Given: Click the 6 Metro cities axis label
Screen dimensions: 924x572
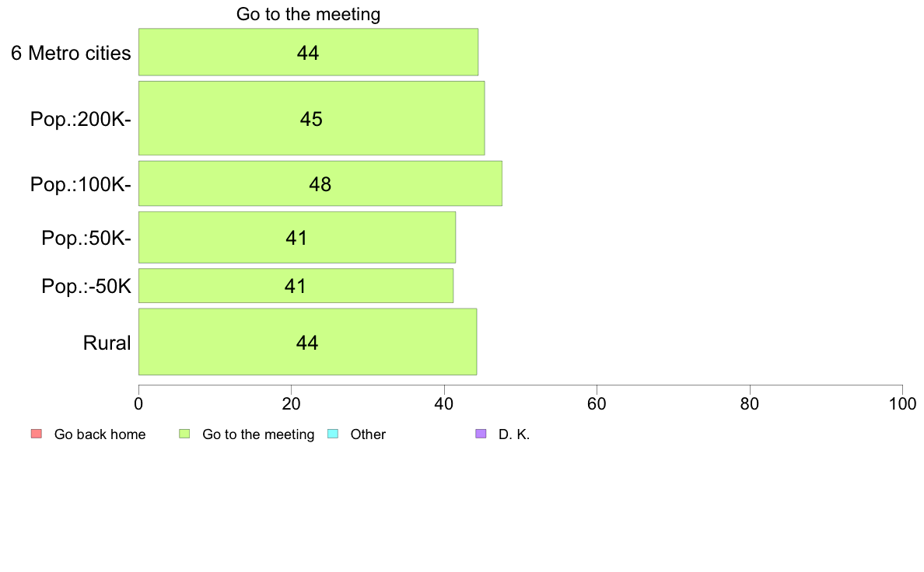Looking at the screenshot, I should 71,53.
